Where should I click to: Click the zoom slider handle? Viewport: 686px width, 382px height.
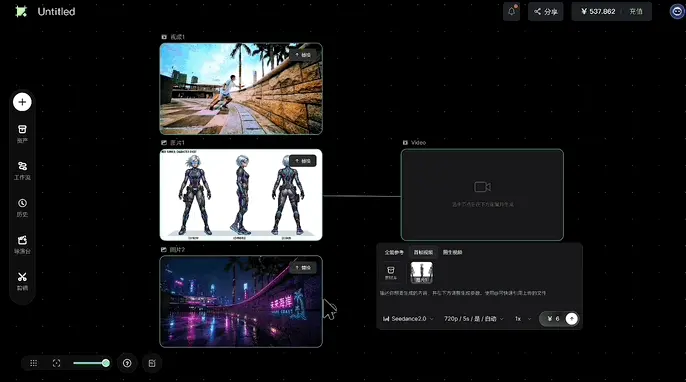105,363
